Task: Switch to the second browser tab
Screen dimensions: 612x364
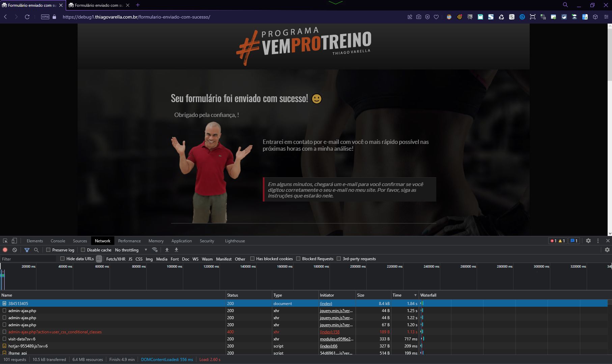Action: pos(99,5)
